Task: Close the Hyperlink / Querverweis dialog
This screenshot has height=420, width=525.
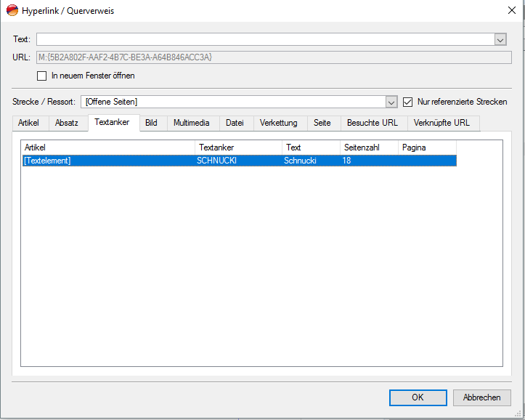Action: pos(510,10)
